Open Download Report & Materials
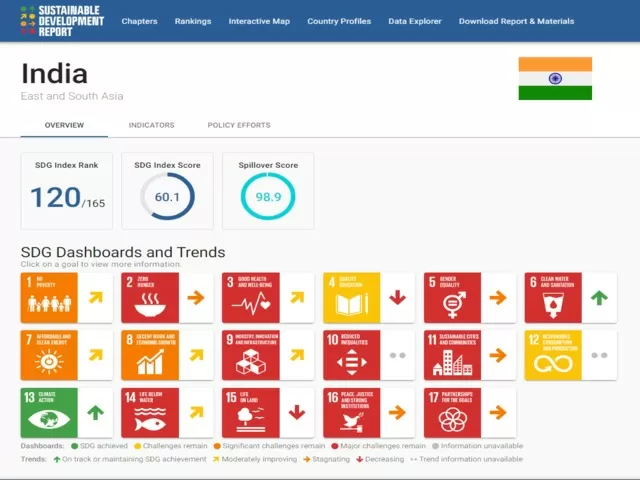Screen dimensions: 640x480 [516, 21]
